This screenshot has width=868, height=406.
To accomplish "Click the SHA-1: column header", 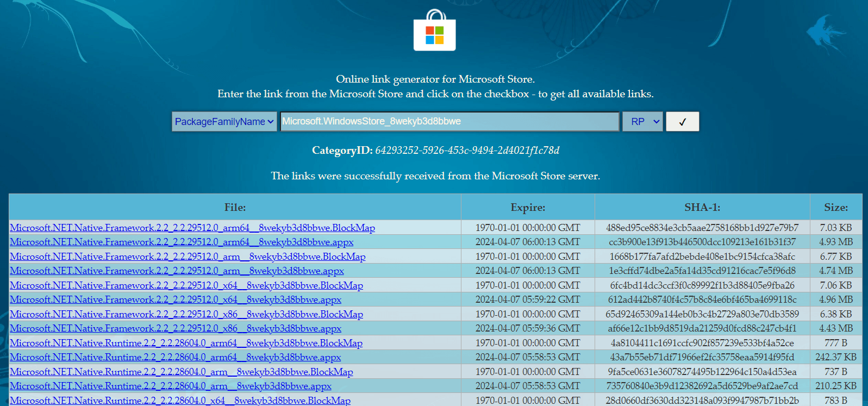I will tap(702, 207).
